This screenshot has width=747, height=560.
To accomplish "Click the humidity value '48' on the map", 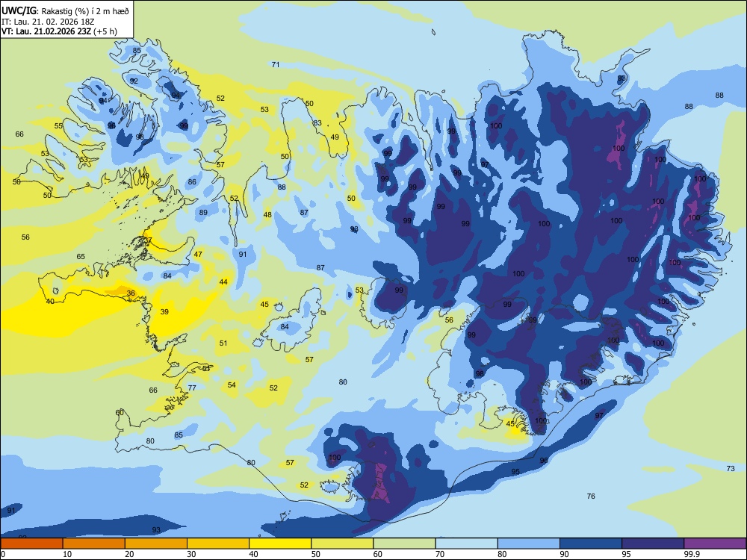I will point(267,215).
